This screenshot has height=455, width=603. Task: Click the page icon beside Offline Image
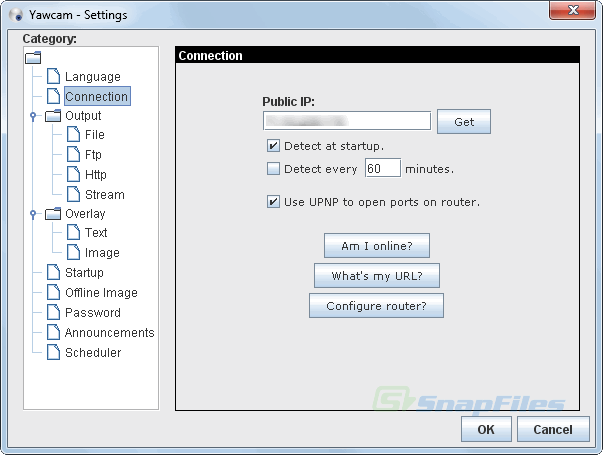[53, 292]
